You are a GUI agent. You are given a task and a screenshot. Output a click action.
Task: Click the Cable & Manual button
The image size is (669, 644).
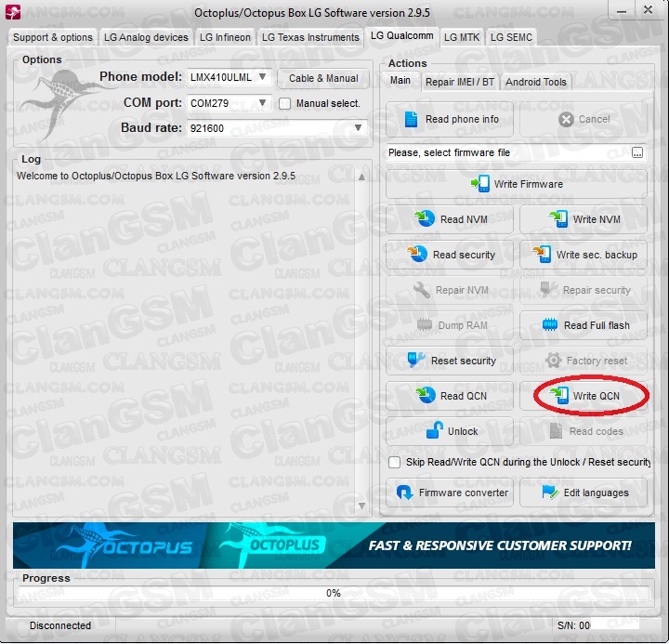pyautogui.click(x=323, y=79)
